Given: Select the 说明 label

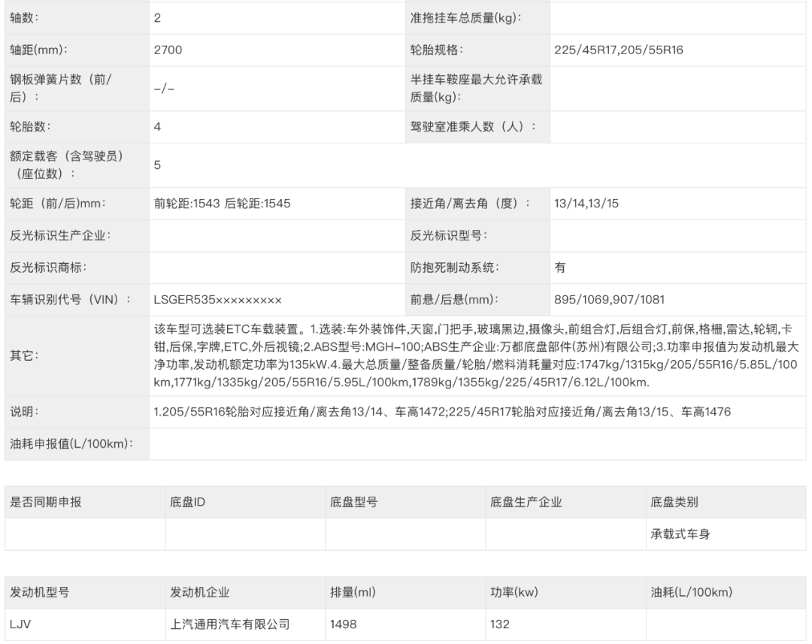Looking at the screenshot, I should (24, 412).
